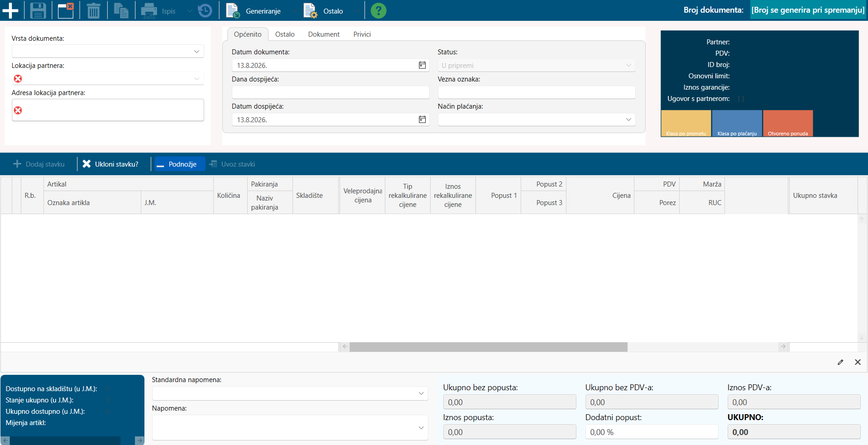Image resolution: width=868 pixels, height=445 pixels.
Task: Open the history clock icon
Action: [x=205, y=10]
